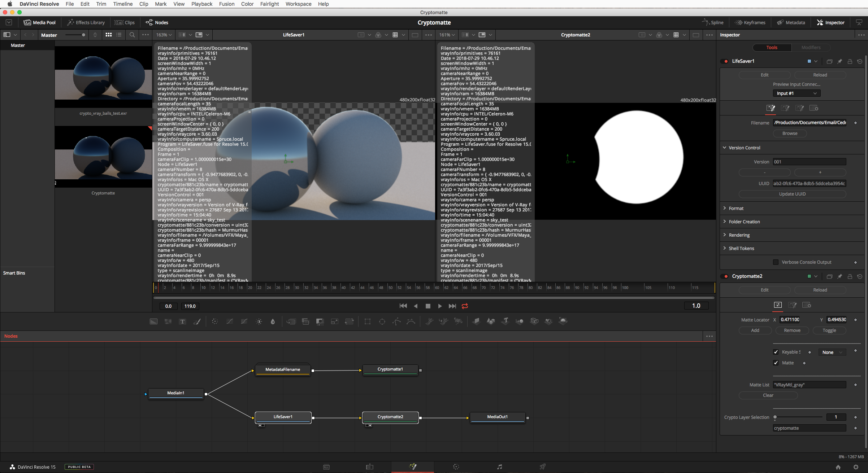868x473 pixels.
Task: Add an Image Plane 3D tool
Action: (476, 321)
